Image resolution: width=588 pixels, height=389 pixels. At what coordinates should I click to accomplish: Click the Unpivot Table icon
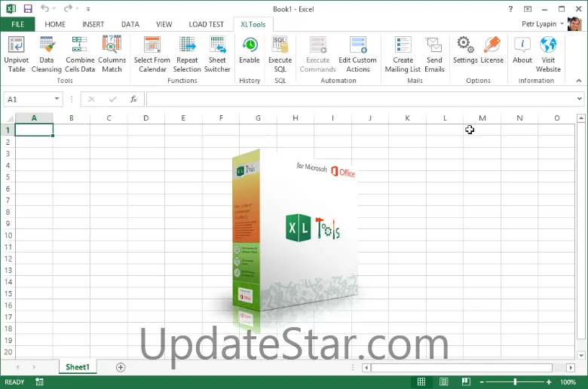pyautogui.click(x=16, y=46)
